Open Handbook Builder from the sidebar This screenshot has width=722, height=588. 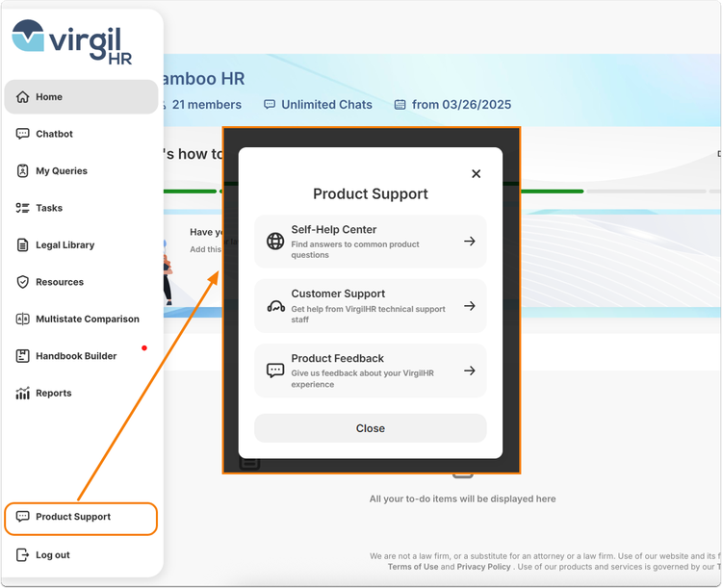[x=81, y=356]
